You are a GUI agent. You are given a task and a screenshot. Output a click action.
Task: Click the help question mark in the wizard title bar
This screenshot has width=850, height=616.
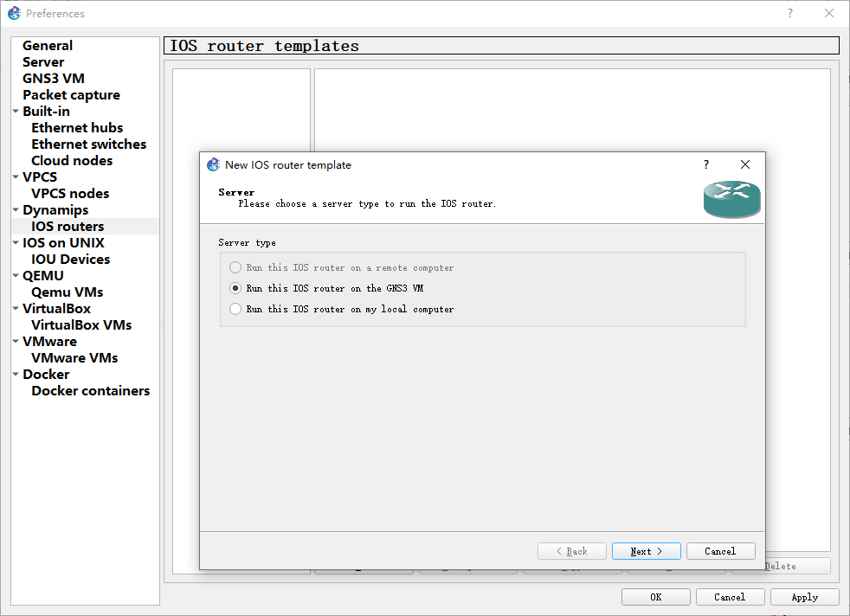pyautogui.click(x=705, y=164)
